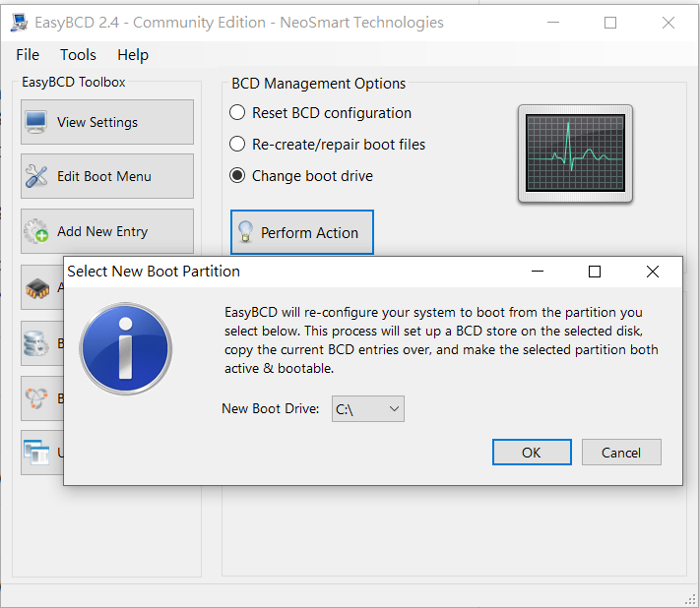This screenshot has width=700, height=608.
Task: Click the heartbeat monitor image
Action: [x=575, y=153]
